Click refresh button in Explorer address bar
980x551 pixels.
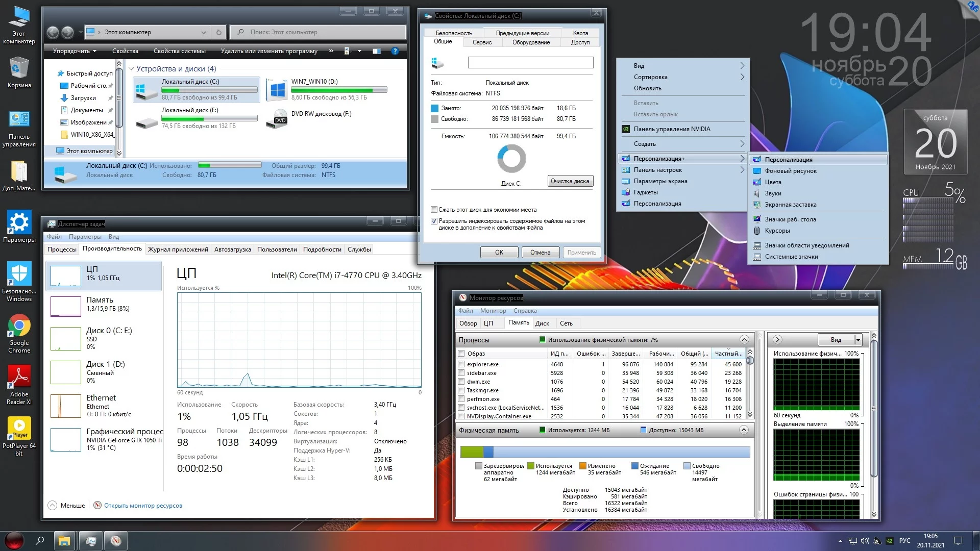219,32
